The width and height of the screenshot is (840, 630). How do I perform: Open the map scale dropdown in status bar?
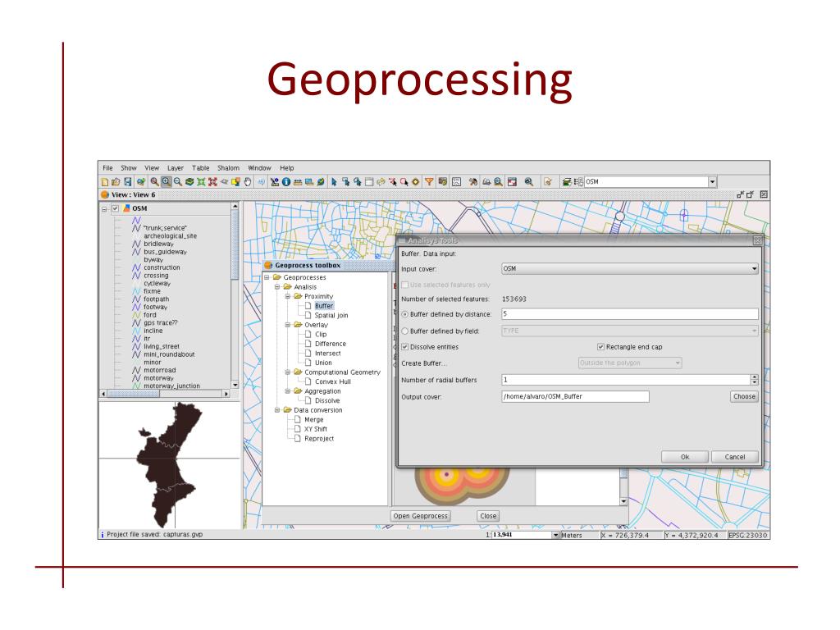pos(556,535)
